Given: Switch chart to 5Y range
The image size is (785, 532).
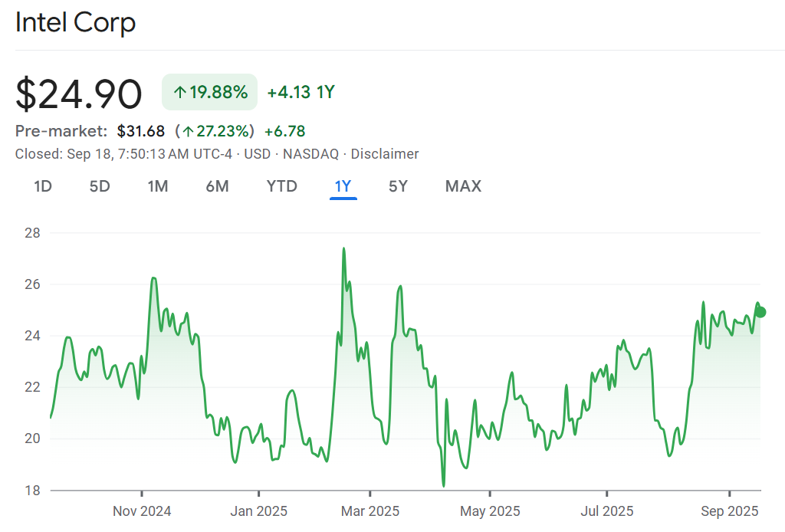Looking at the screenshot, I should click(x=399, y=186).
